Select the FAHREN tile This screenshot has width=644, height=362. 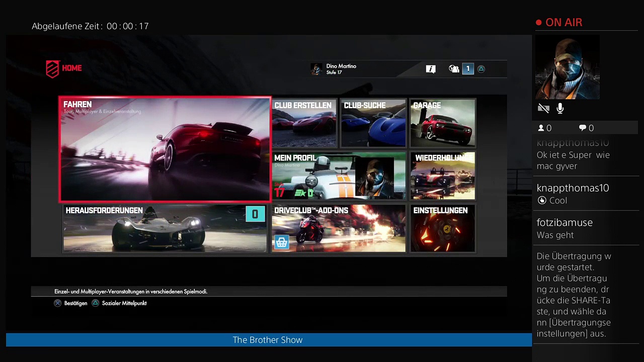[165, 149]
